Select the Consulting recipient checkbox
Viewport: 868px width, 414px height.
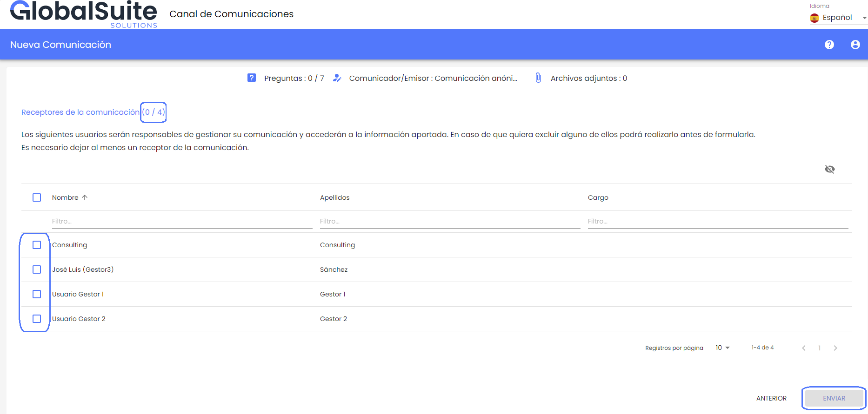click(x=37, y=245)
